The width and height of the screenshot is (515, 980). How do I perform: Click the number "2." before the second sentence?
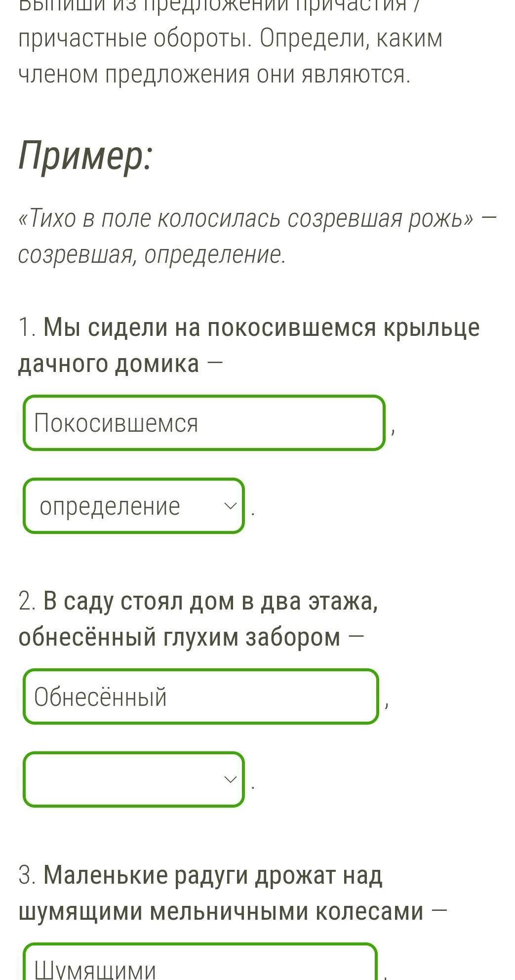click(27, 602)
